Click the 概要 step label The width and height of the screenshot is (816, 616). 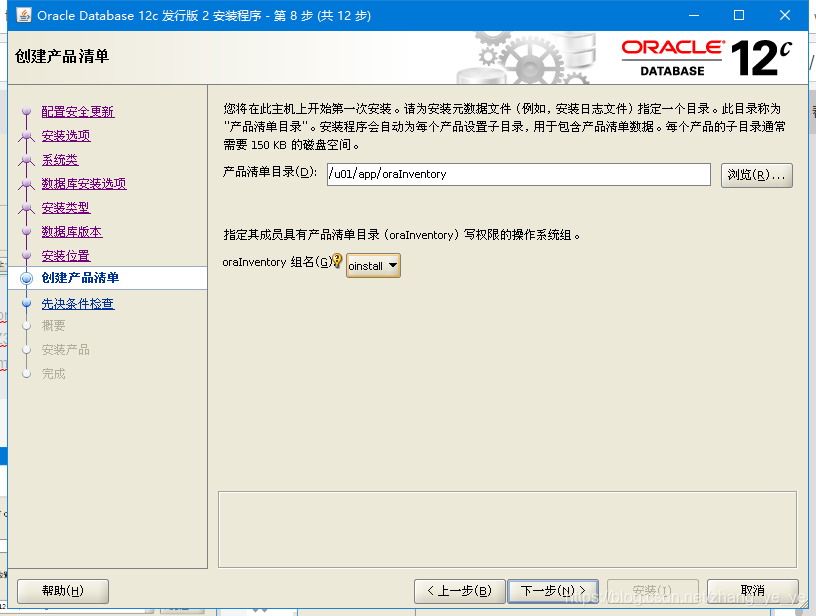point(54,326)
